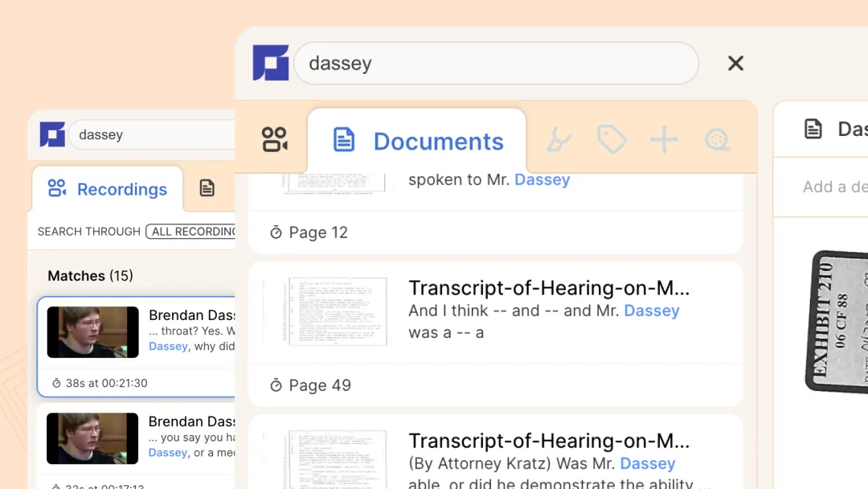Click the app logo in the front search window
The height and width of the screenshot is (489, 868).
click(x=271, y=63)
